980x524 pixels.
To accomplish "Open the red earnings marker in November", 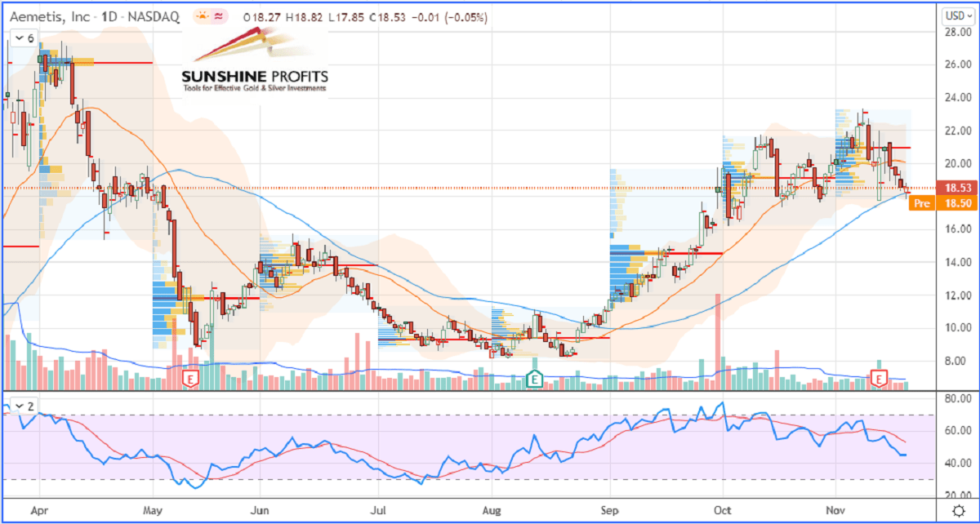I will pyautogui.click(x=880, y=379).
